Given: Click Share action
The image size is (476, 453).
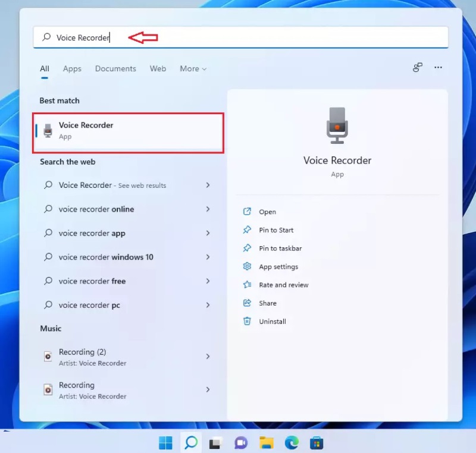Looking at the screenshot, I should click(x=268, y=303).
